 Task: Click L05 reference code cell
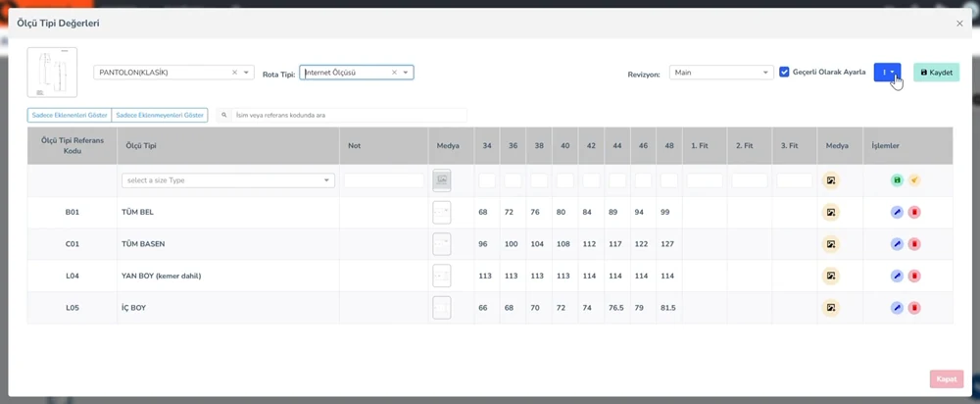click(73, 308)
